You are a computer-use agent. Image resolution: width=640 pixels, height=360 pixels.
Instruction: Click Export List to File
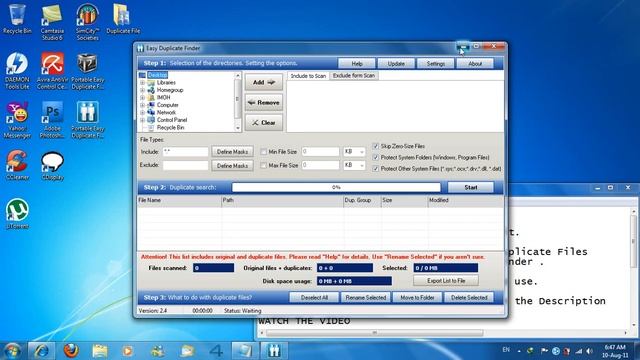[446, 281]
